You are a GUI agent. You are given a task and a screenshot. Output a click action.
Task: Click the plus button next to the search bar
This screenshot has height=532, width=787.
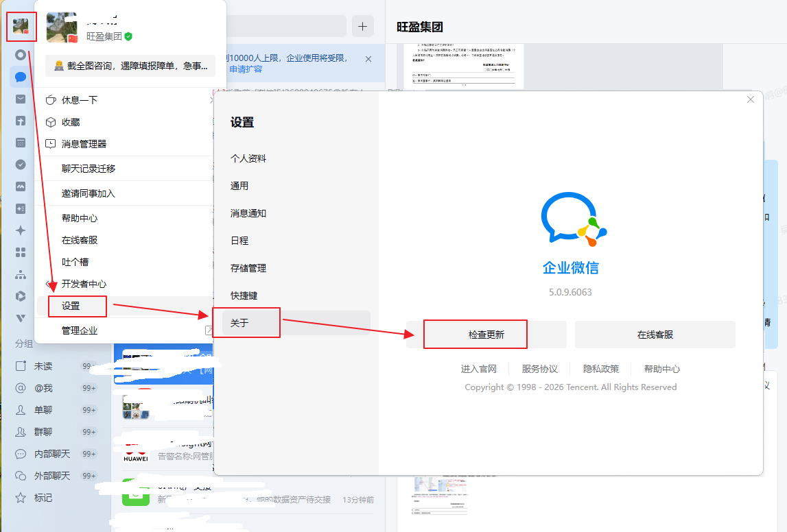click(x=363, y=26)
